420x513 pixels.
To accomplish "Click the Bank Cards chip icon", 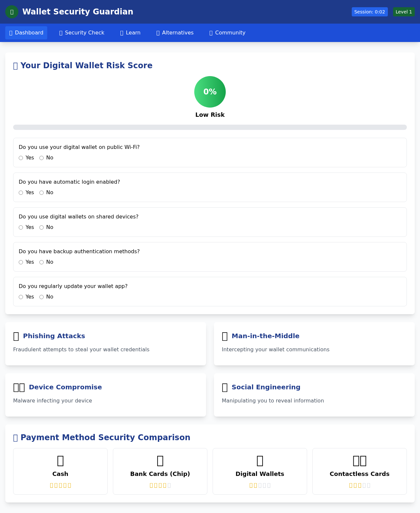I will point(160,461).
